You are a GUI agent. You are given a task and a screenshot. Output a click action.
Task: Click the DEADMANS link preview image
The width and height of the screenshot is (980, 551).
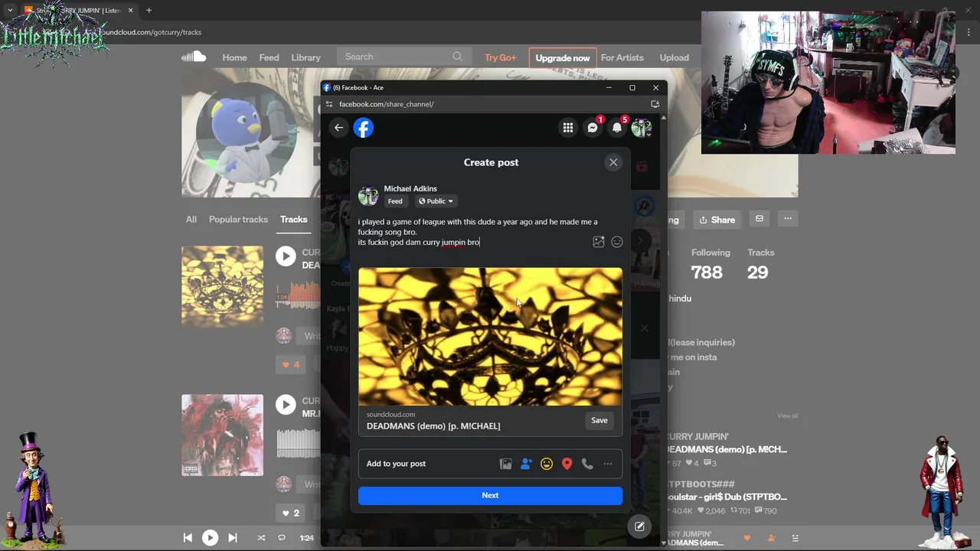point(490,337)
